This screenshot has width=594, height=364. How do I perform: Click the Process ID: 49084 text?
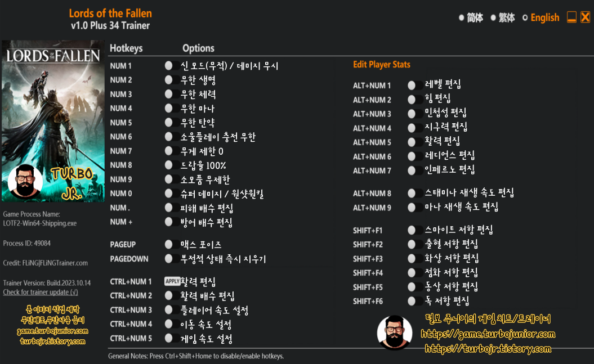27,243
